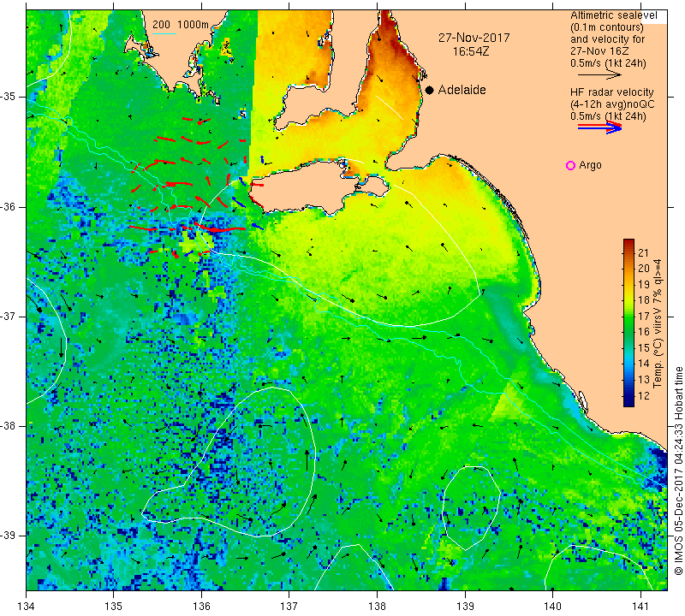Click the longitude axis label 141

point(640,607)
